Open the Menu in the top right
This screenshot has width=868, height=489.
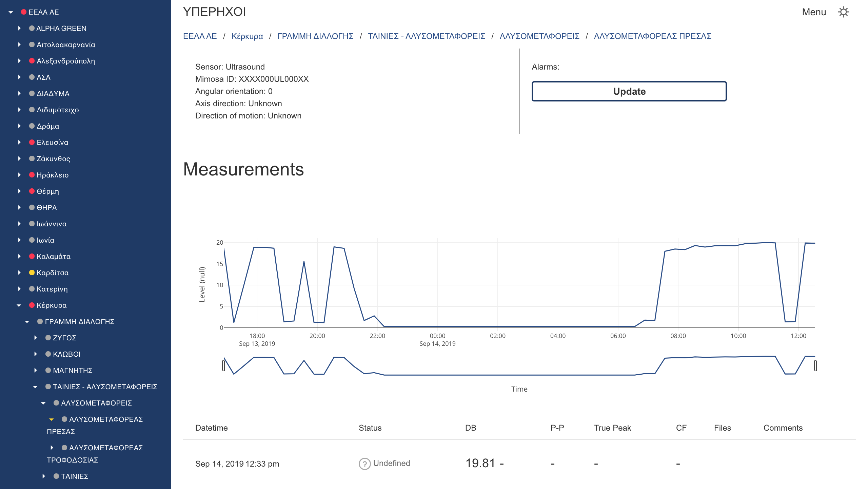point(814,12)
